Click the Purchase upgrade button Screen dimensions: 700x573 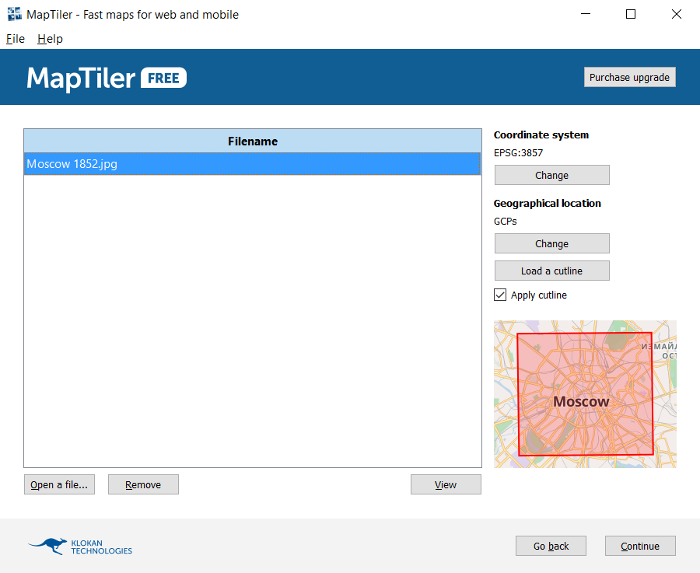(629, 77)
